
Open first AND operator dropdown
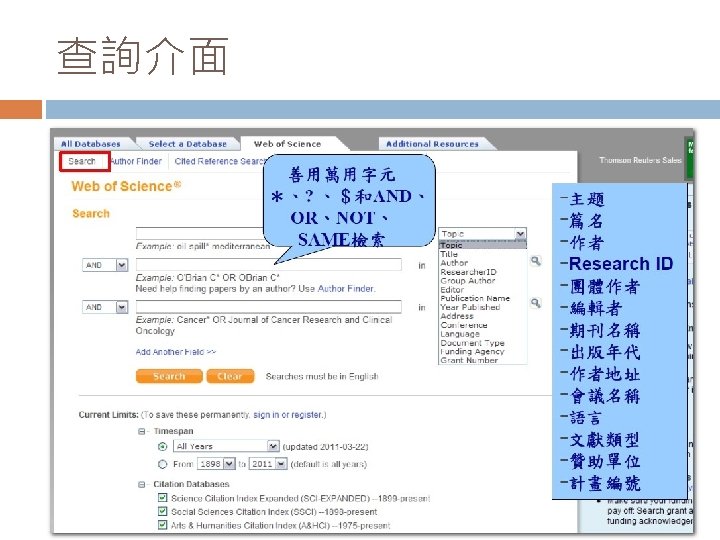tap(105, 265)
